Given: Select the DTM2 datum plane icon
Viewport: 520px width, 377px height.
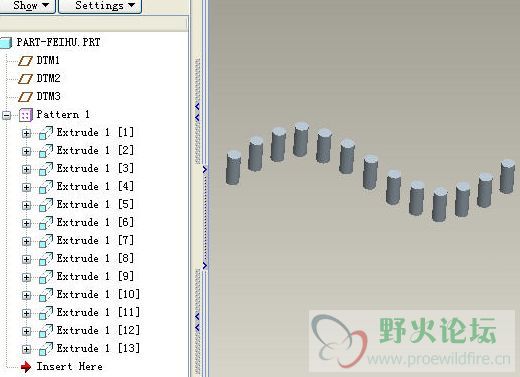Looking at the screenshot, I should point(25,79).
